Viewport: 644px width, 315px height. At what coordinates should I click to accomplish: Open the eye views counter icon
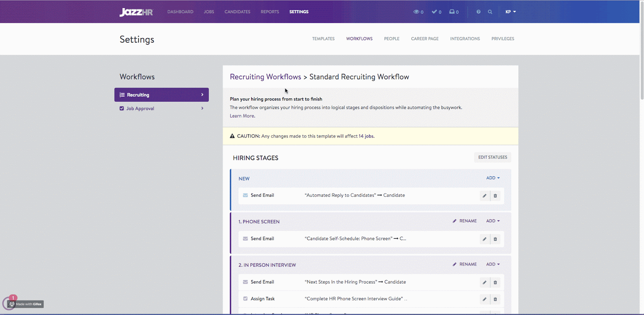pyautogui.click(x=416, y=12)
